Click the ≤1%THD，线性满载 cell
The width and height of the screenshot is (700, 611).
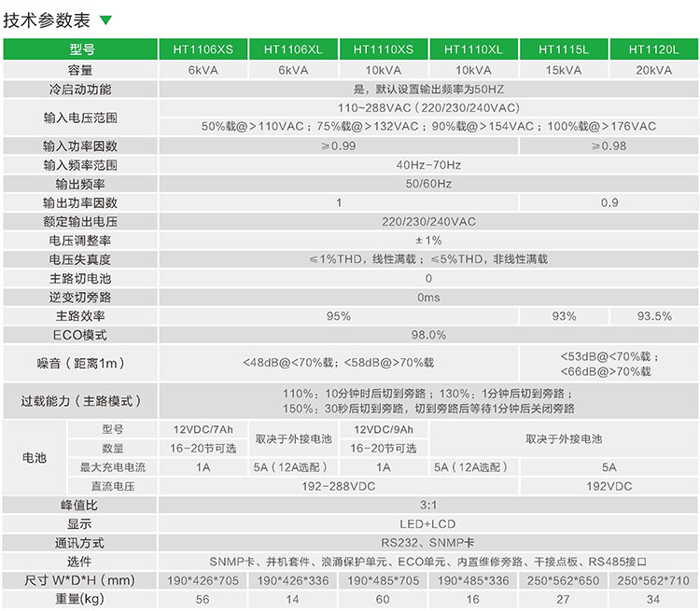(x=428, y=259)
